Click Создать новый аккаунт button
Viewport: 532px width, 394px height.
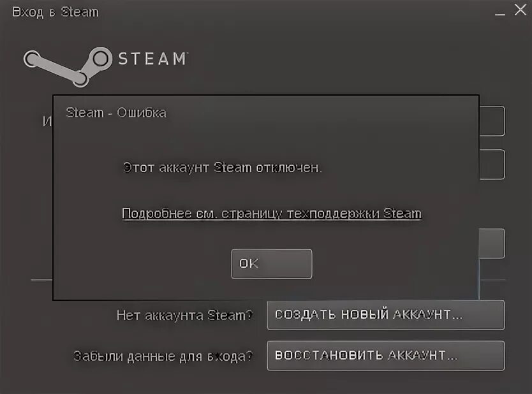(x=386, y=315)
